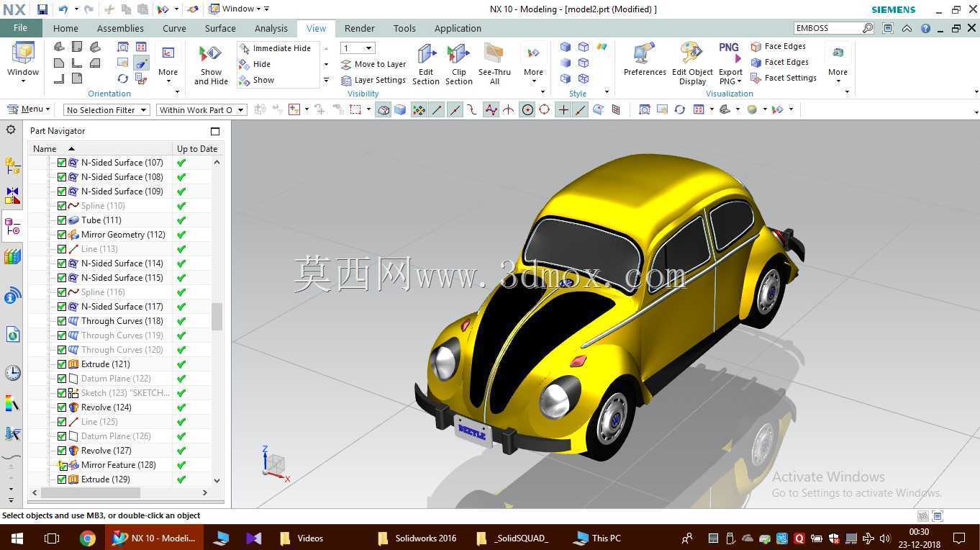This screenshot has width=980, height=550.
Task: Open the Window ribbon button
Action: point(23,63)
